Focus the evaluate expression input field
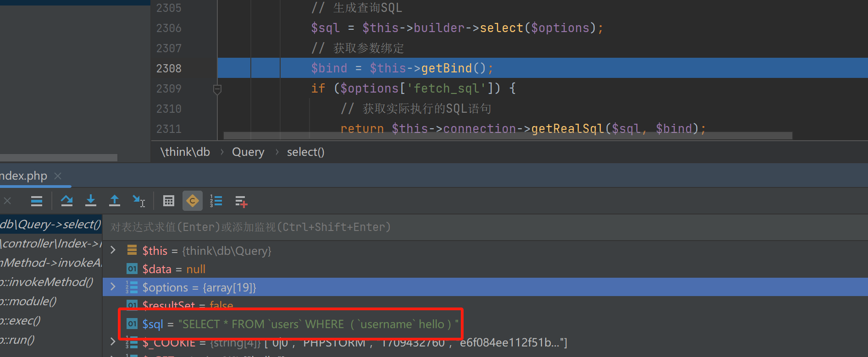Screen dimensions: 868x357 click(x=459, y=227)
